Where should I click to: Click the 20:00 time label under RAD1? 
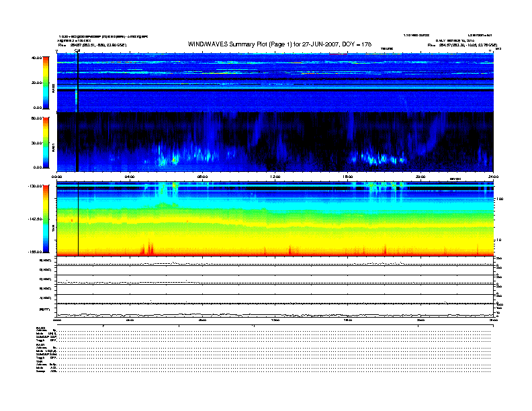coord(420,177)
